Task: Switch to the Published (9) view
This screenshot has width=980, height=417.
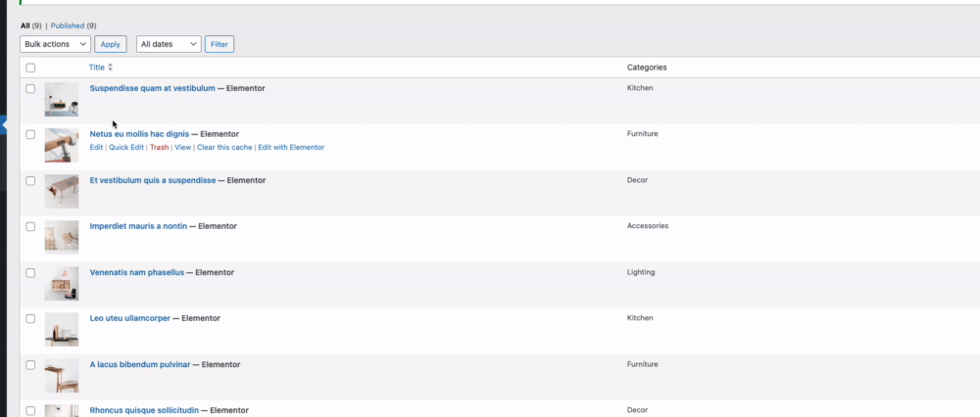Action: [73, 25]
